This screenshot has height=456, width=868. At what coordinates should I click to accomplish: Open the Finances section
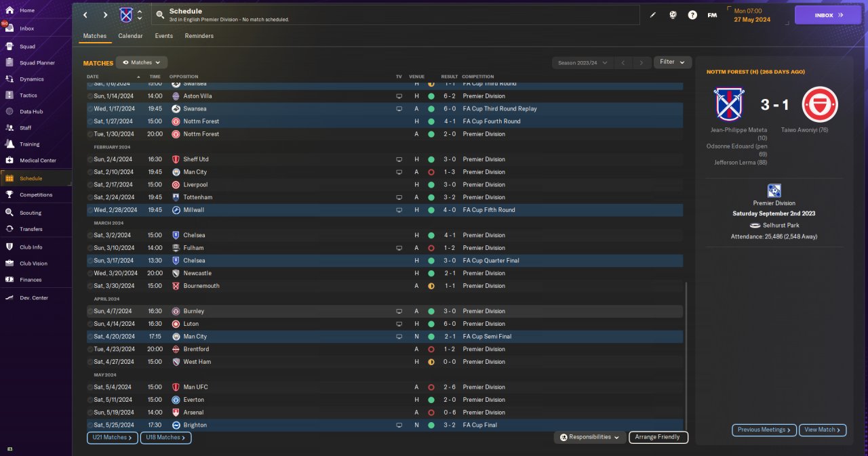(x=30, y=280)
